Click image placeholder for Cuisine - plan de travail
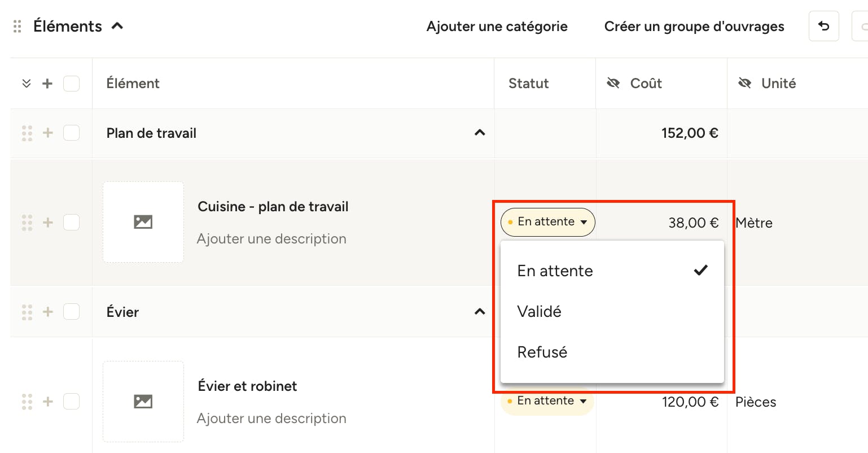Image resolution: width=868 pixels, height=453 pixels. point(143,222)
